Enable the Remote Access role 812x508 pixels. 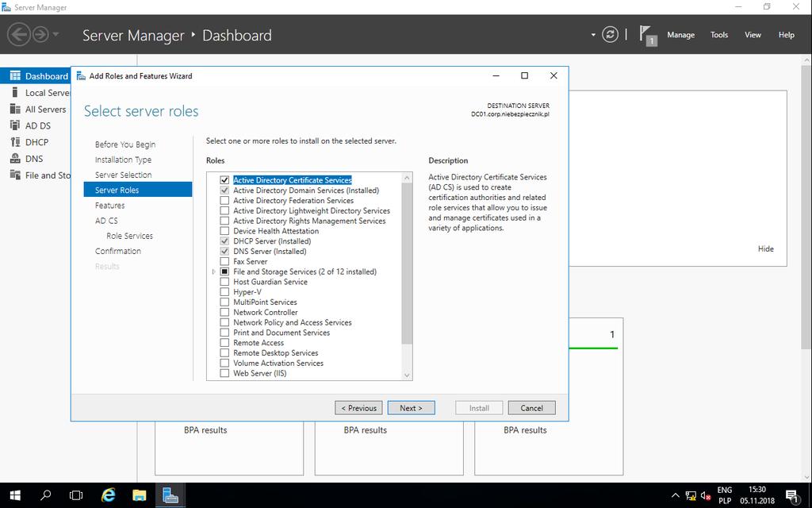(x=224, y=343)
